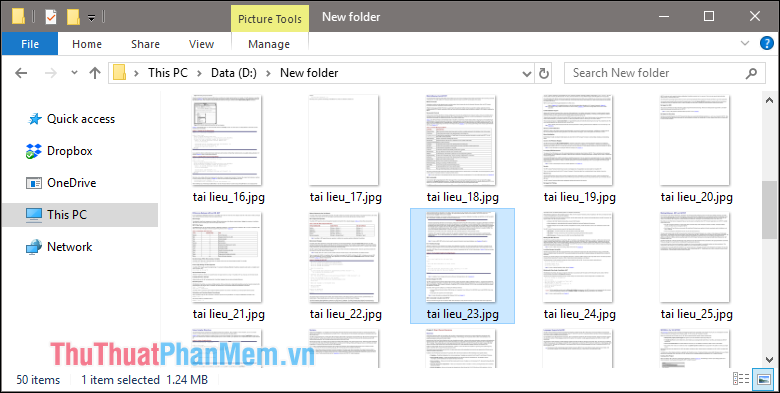
Task: Refresh the folder with the refresh button
Action: click(544, 74)
